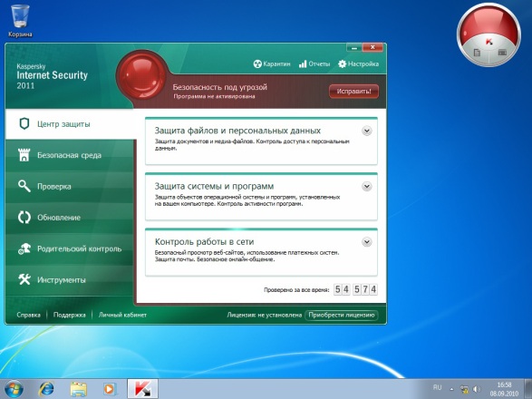Click the scanned files counter 54 574

pyautogui.click(x=355, y=289)
